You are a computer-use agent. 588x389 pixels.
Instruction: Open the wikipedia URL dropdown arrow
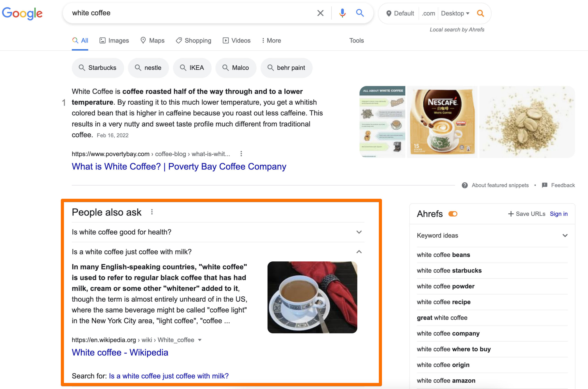coord(200,340)
